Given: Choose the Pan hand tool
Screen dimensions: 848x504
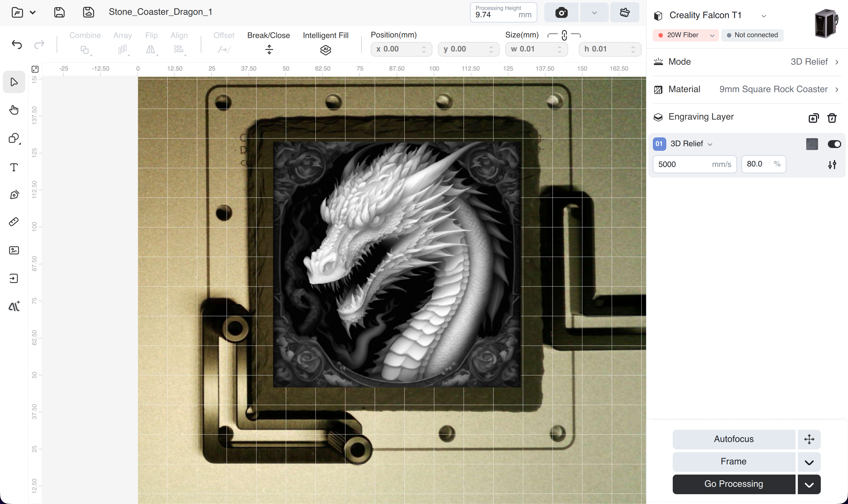Looking at the screenshot, I should pos(14,110).
